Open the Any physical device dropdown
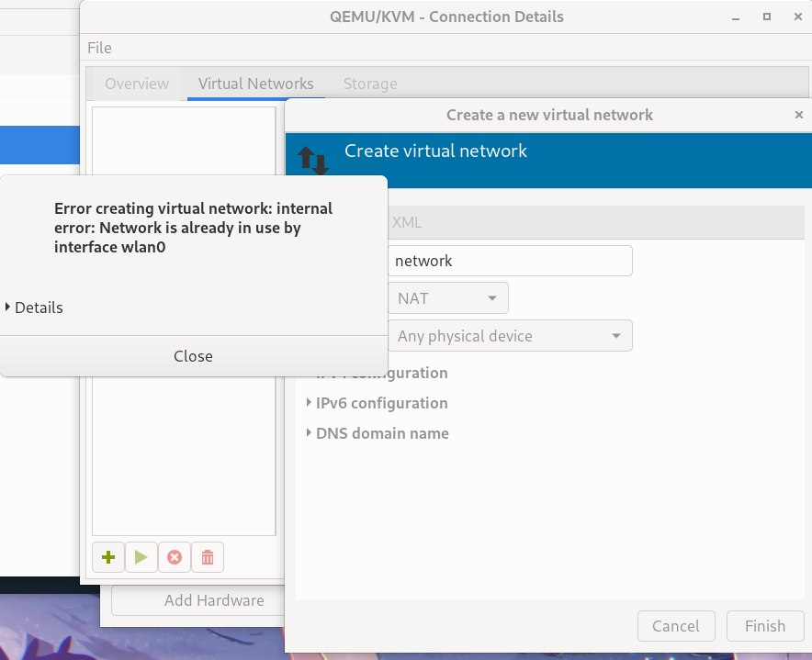 (x=510, y=336)
